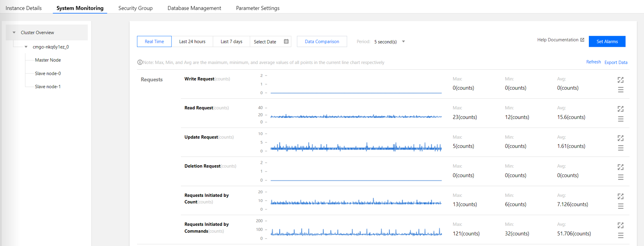Viewport: 644px width, 246px height.
Task: Expand the Deletion Request chart to fullscreen
Action: click(x=620, y=167)
